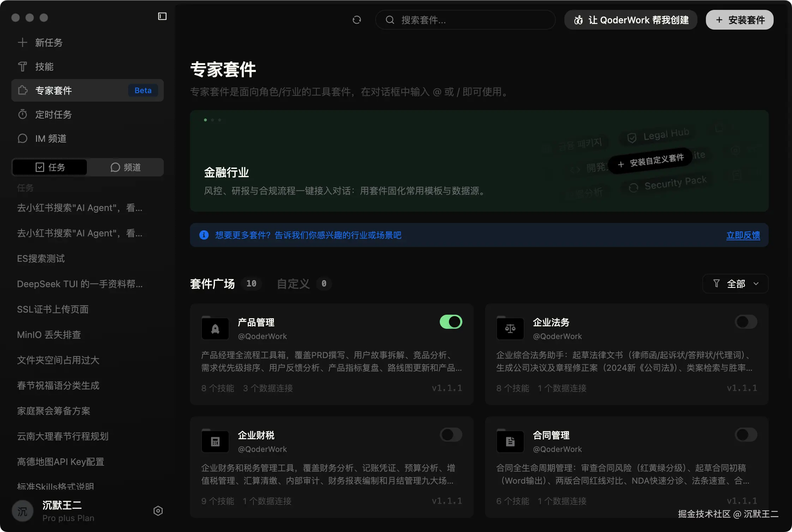Open settings via the gear icon
Screen dimensions: 792x532
158,511
